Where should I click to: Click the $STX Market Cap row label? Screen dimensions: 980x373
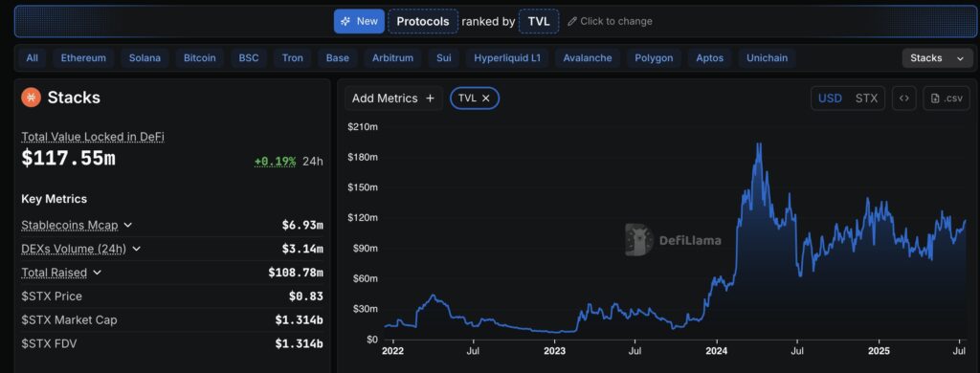point(69,319)
